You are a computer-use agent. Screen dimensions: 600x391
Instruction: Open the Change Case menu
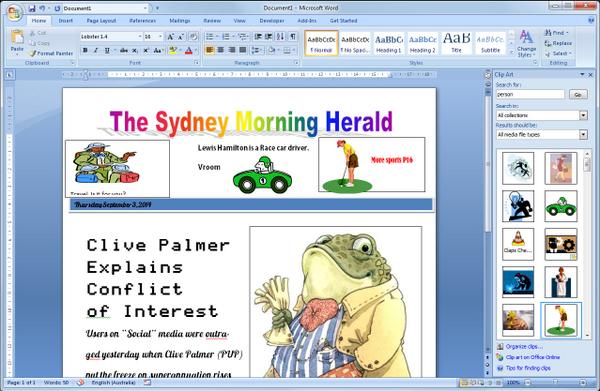click(158, 50)
